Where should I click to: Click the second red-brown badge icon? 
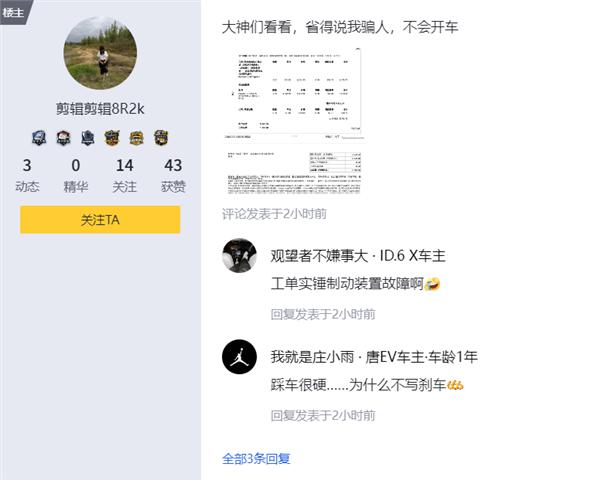pyautogui.click(x=64, y=138)
